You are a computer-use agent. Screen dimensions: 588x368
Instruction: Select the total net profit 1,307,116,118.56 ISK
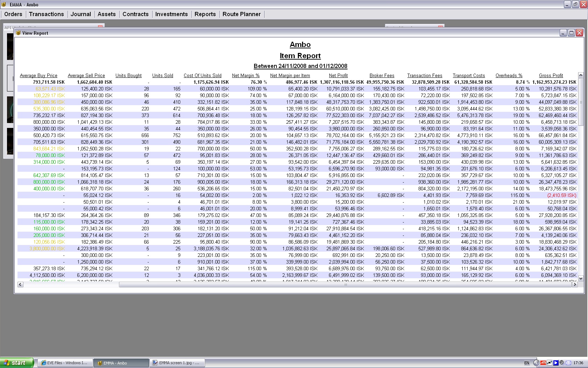[x=342, y=82]
